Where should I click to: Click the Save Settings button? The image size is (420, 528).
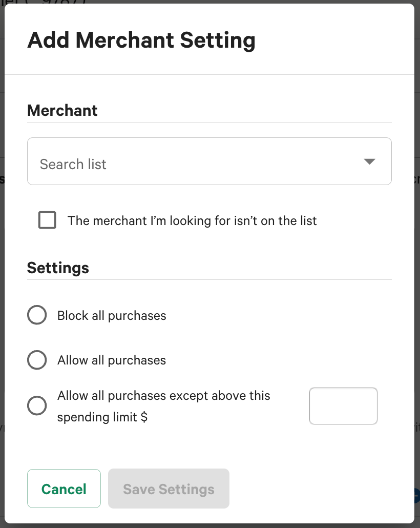(169, 489)
